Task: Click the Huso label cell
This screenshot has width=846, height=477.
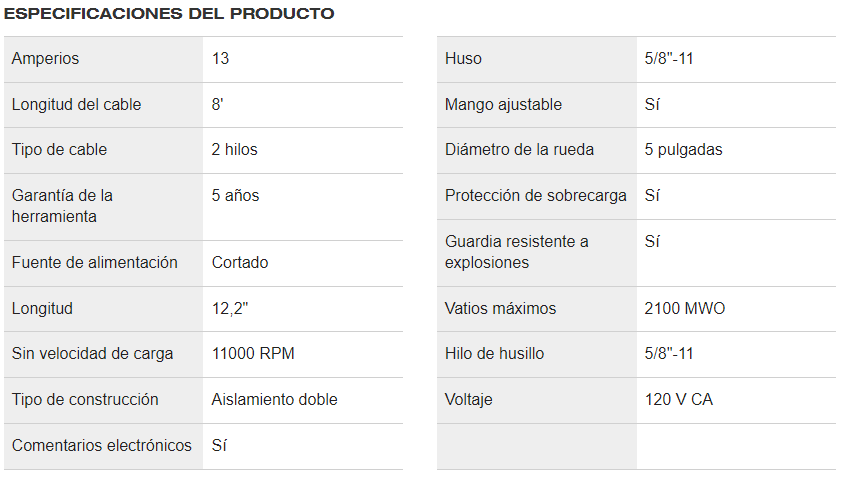Action: 463,59
